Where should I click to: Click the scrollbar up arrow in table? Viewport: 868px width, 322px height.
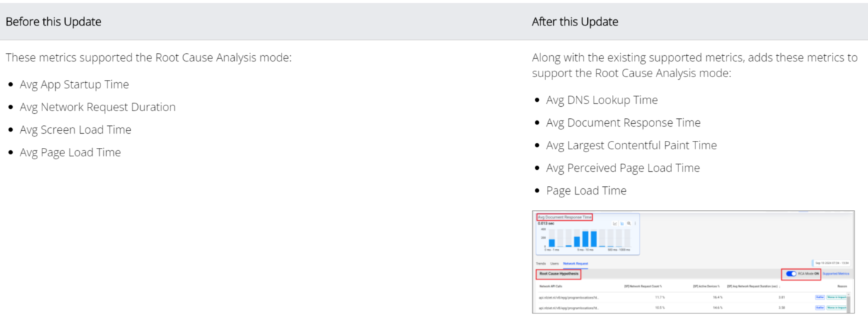click(848, 296)
